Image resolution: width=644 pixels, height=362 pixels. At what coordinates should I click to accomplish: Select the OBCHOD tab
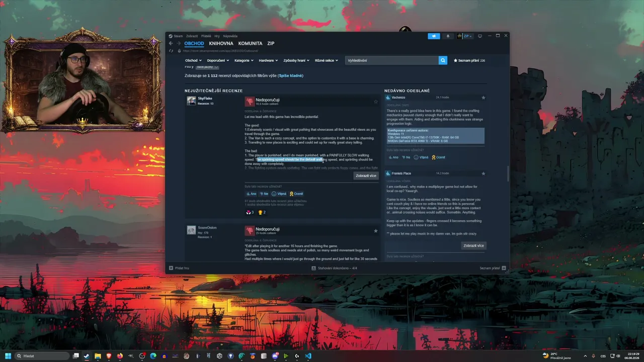pyautogui.click(x=194, y=44)
